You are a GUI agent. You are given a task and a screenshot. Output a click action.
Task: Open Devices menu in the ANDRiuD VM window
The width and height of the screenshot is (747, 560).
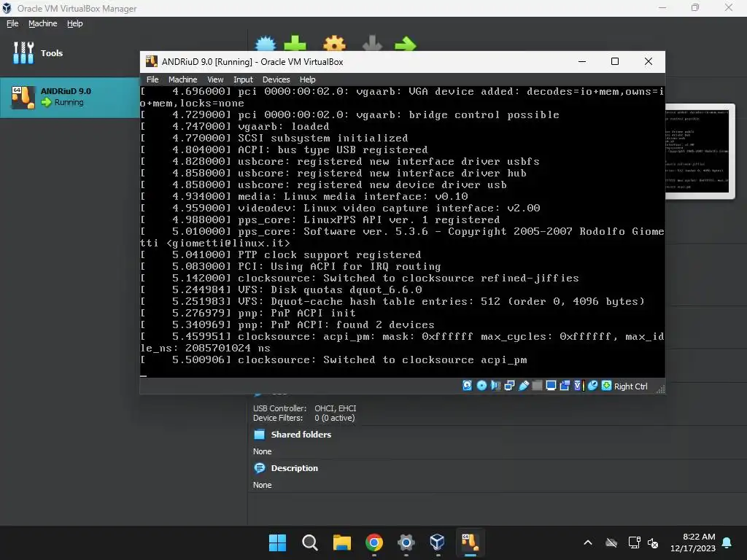pyautogui.click(x=276, y=79)
